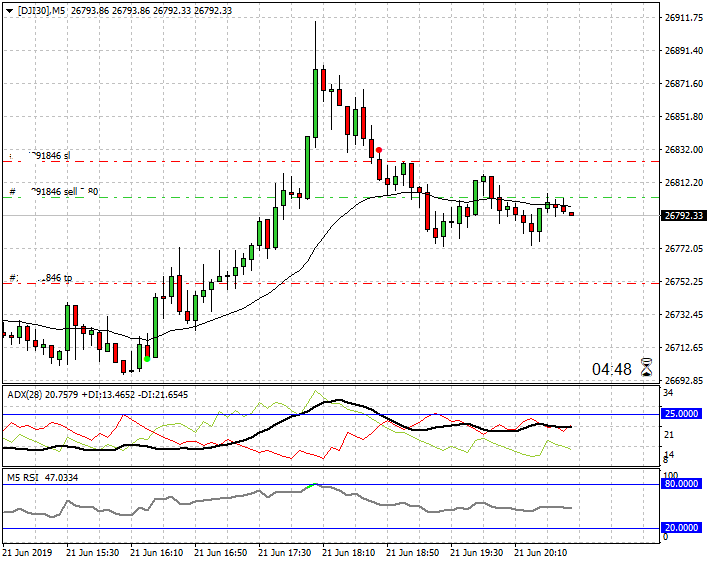
Task: Click the 21 Jun 2019 date label
Action: point(27,553)
